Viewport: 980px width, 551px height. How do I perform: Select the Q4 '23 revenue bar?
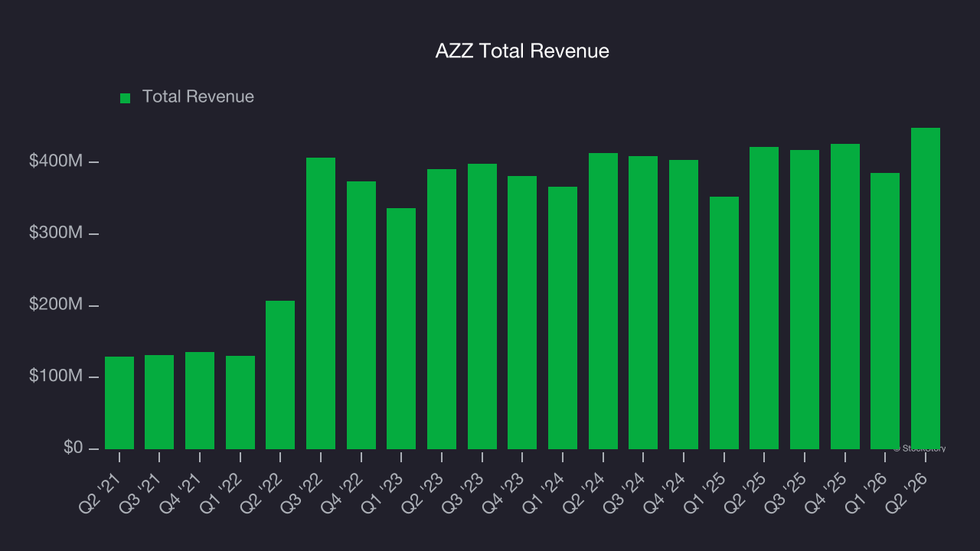point(522,312)
